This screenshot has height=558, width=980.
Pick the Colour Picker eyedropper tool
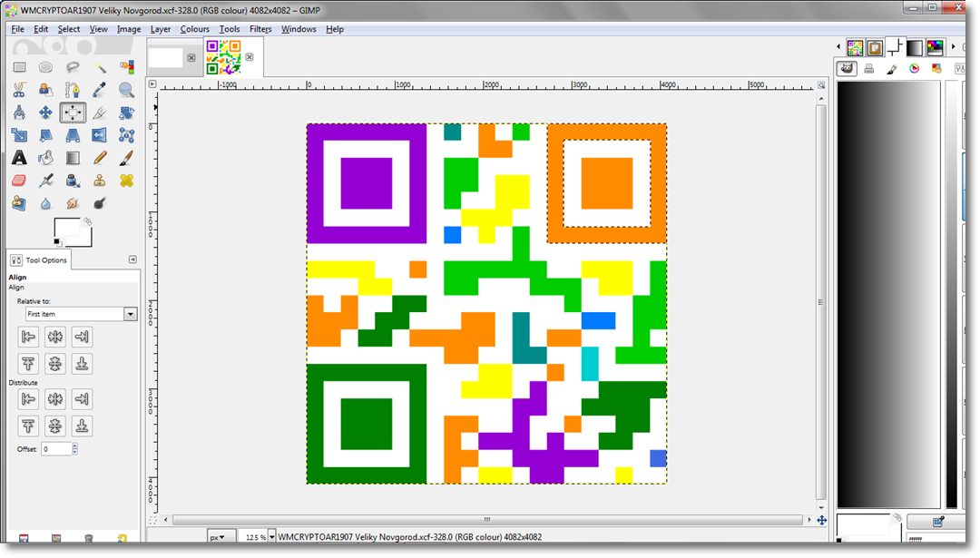100,90
